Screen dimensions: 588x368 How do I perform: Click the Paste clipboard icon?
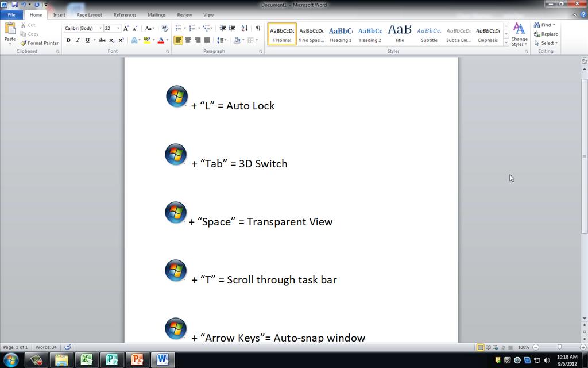point(10,29)
